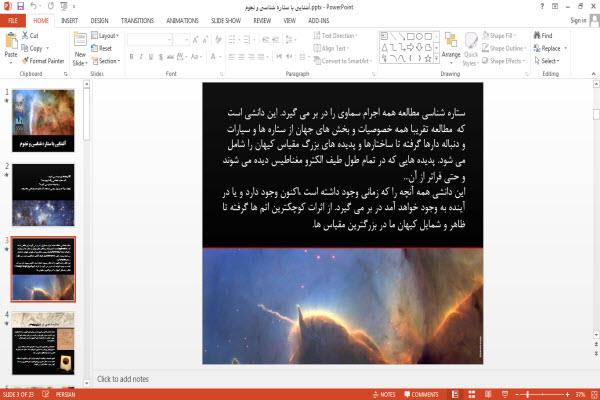Screen dimensions: 600x400
Task: Select the triangle shape in shapes gallery
Action: [x=385, y=47]
